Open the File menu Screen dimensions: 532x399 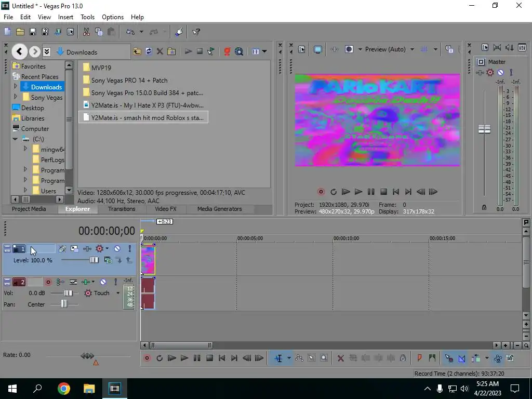pyautogui.click(x=8, y=17)
